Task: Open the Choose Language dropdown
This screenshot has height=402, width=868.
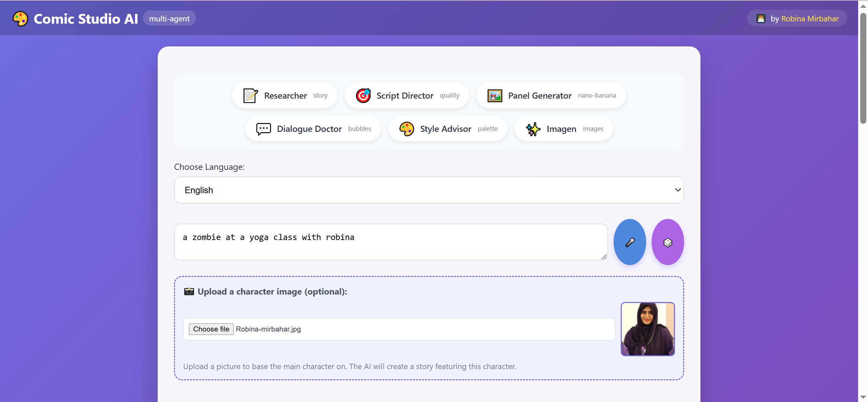Action: pyautogui.click(x=428, y=190)
